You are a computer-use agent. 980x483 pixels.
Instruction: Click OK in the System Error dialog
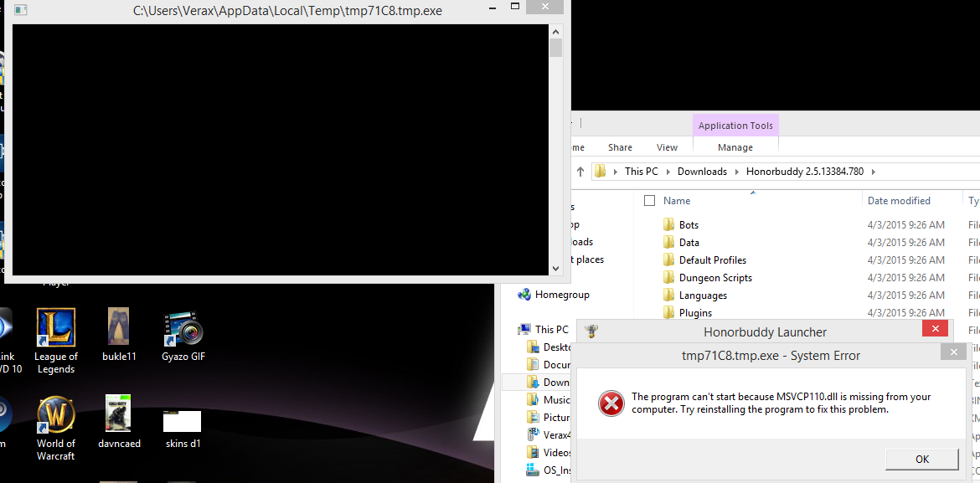[x=922, y=460]
